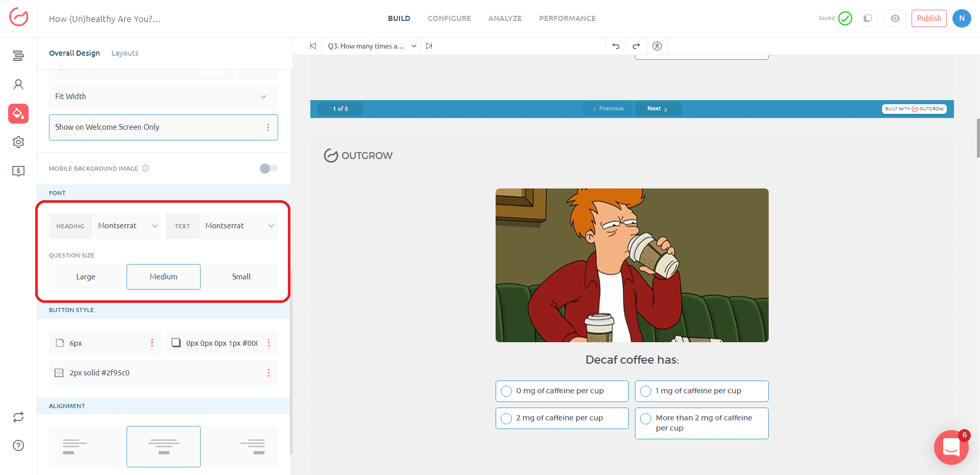Preview the quiz with the eye icon

895,18
